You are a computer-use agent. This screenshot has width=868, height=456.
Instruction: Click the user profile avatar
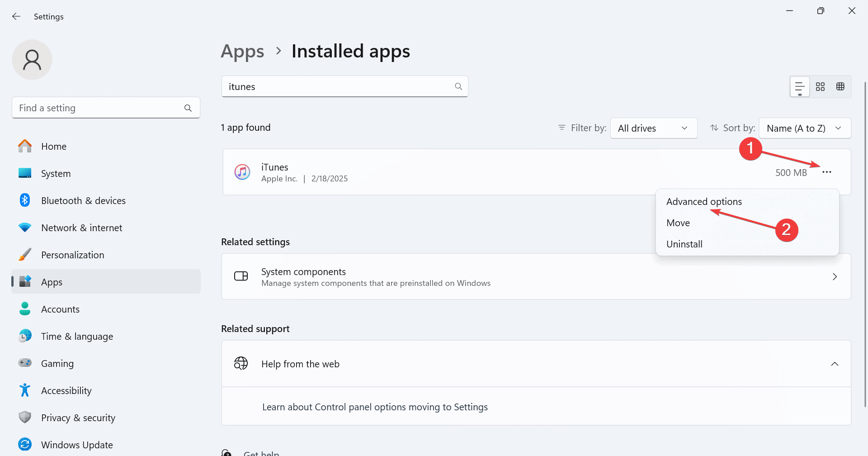(32, 60)
